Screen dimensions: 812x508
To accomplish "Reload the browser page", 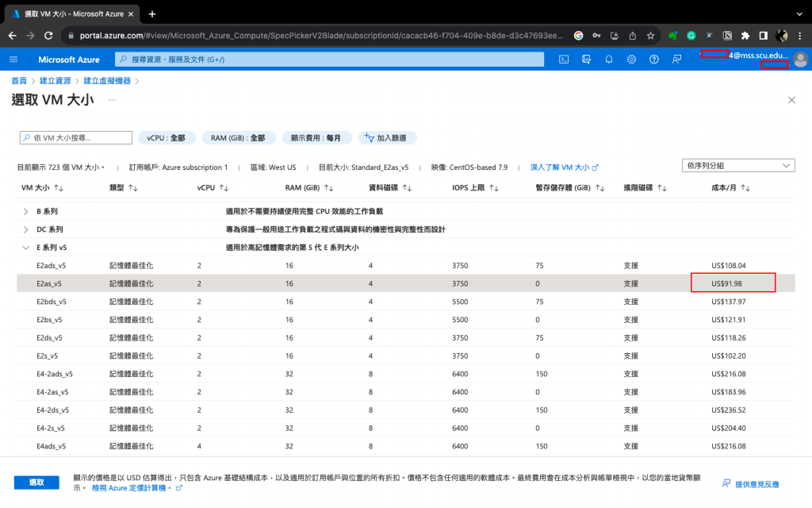I will point(48,35).
